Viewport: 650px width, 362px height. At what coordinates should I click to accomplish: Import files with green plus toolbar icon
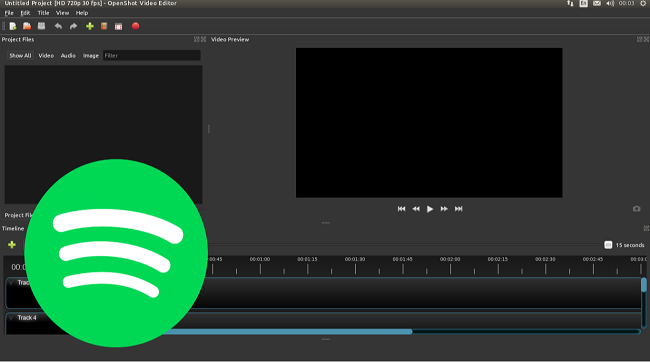click(x=90, y=26)
